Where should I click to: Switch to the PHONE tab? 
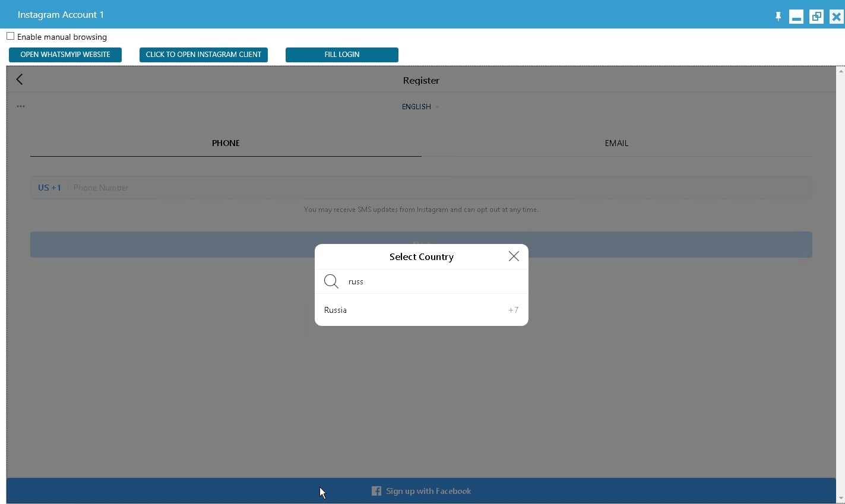pyautogui.click(x=226, y=143)
